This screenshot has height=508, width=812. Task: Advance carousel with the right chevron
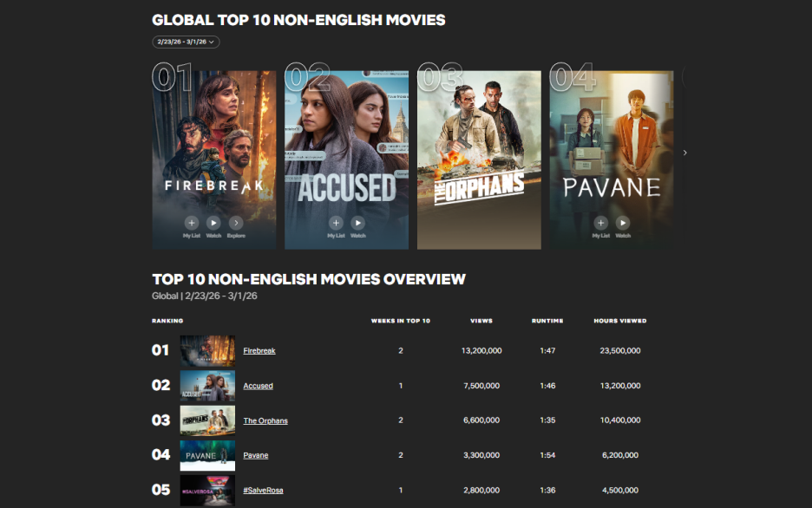coord(684,153)
